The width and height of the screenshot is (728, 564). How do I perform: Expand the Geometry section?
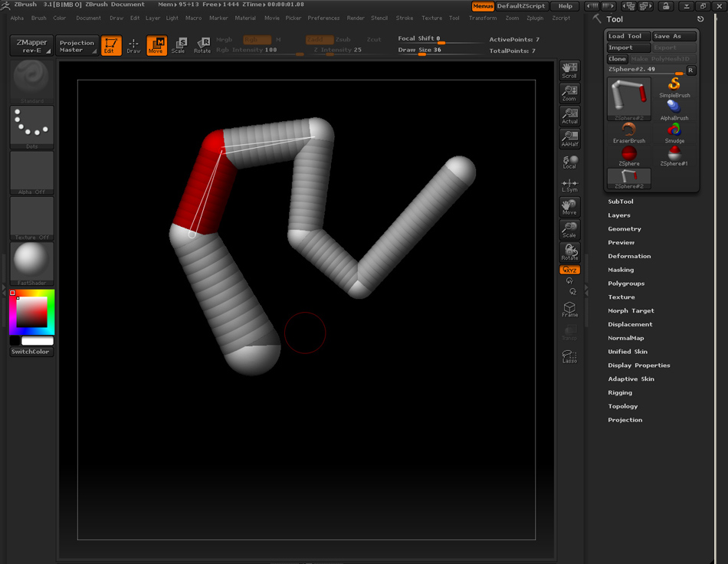point(625,229)
